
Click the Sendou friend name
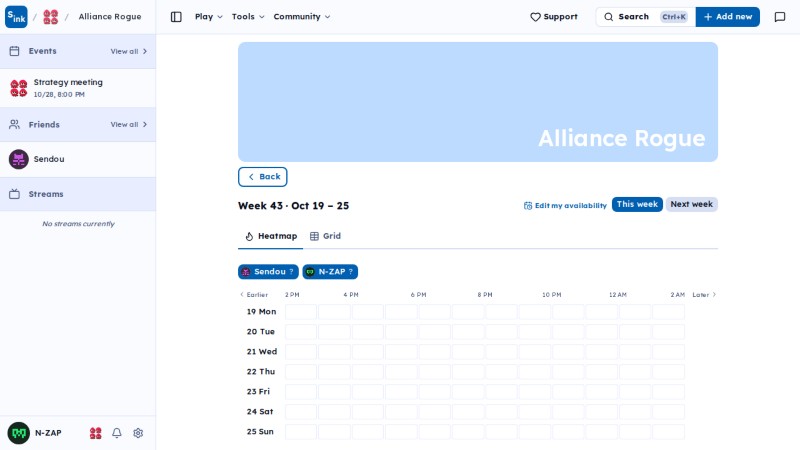[x=49, y=159]
